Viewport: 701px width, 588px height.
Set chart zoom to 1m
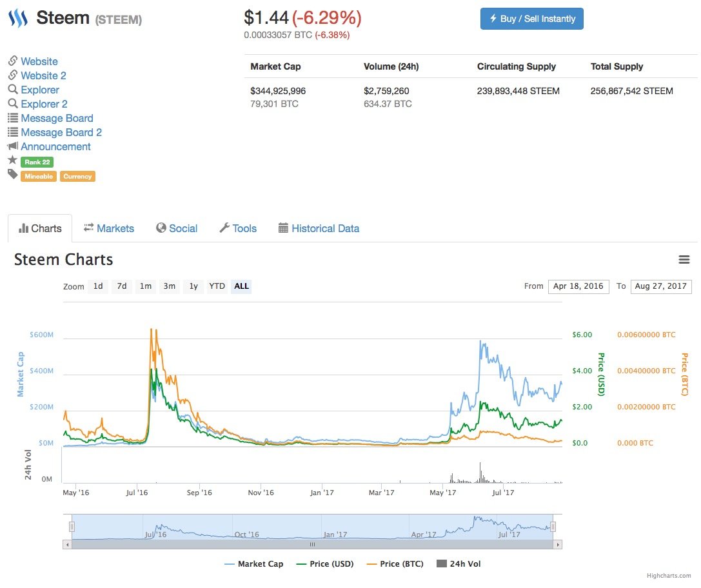point(145,286)
